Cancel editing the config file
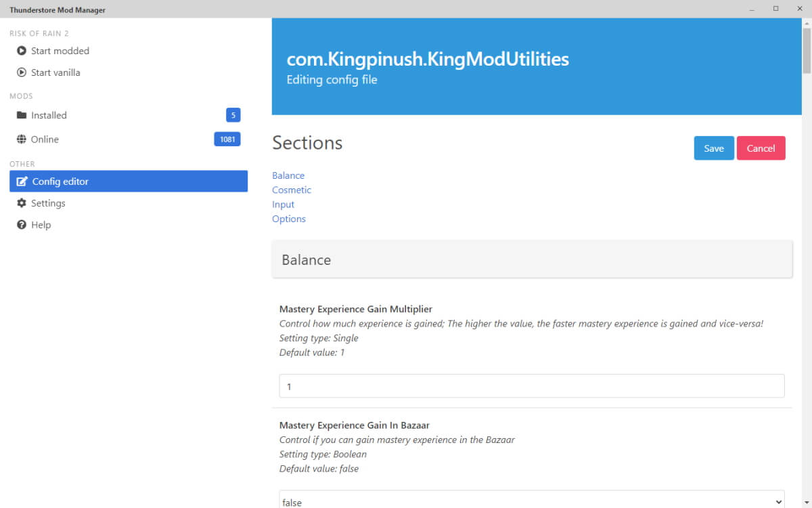The width and height of the screenshot is (812, 508). pos(761,148)
